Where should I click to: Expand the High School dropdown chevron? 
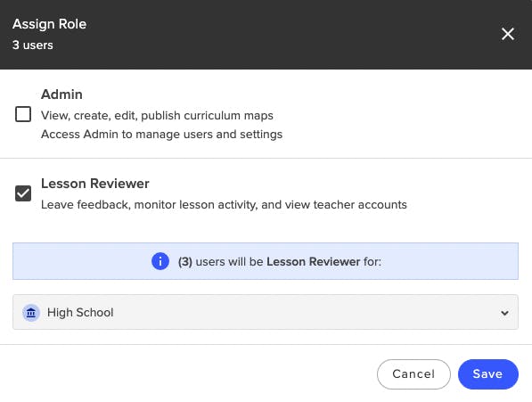click(504, 313)
